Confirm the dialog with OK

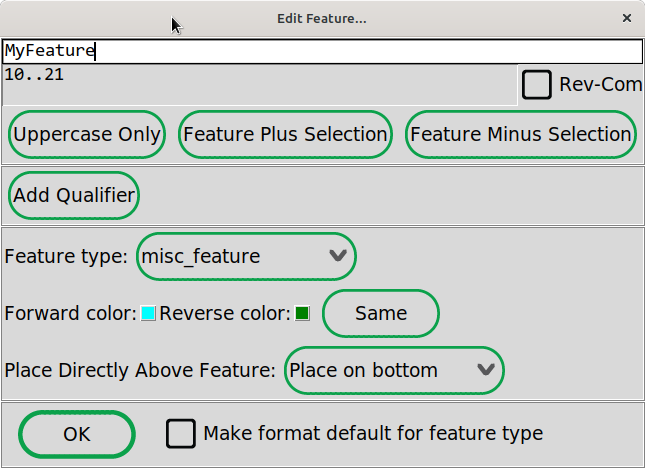point(77,434)
